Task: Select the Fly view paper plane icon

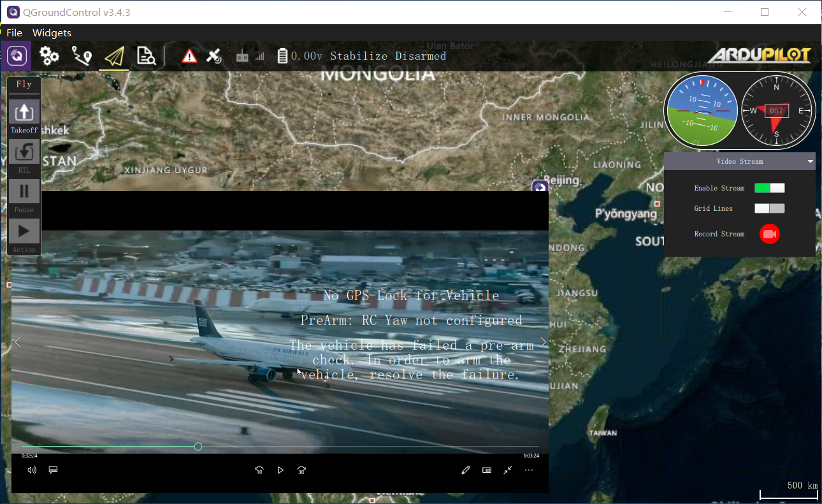Action: coord(114,57)
